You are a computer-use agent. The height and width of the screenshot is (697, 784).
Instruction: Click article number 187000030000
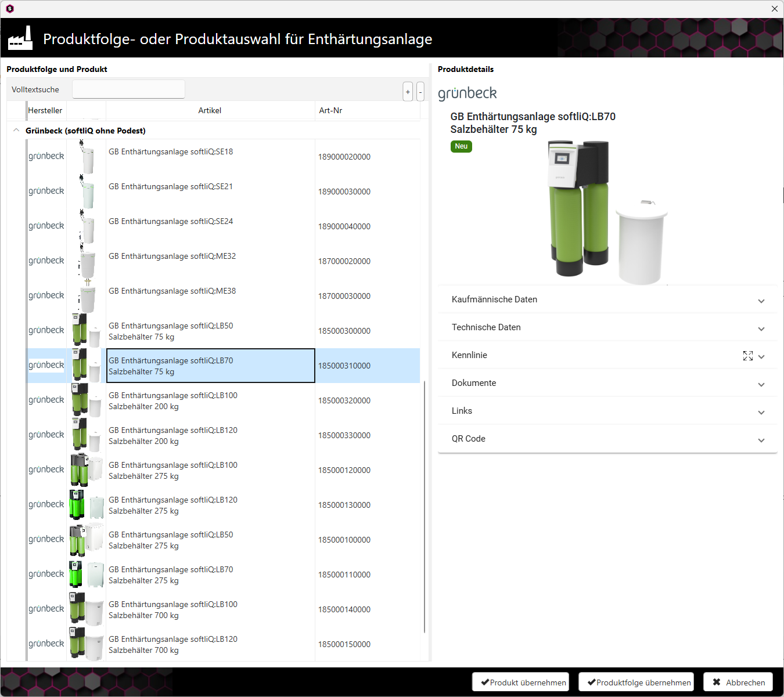click(344, 296)
